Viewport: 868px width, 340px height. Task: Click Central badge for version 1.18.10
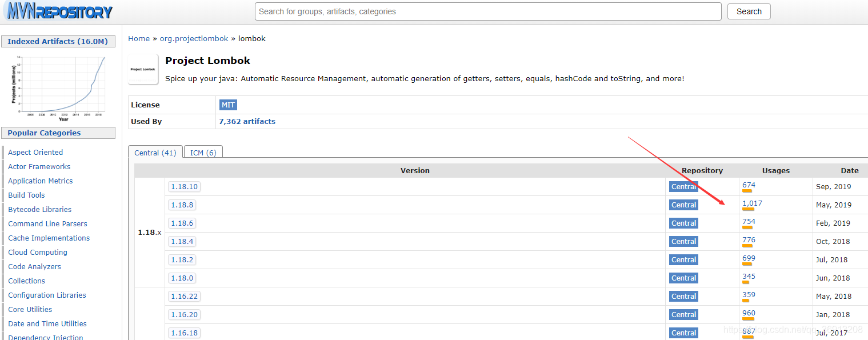point(683,186)
